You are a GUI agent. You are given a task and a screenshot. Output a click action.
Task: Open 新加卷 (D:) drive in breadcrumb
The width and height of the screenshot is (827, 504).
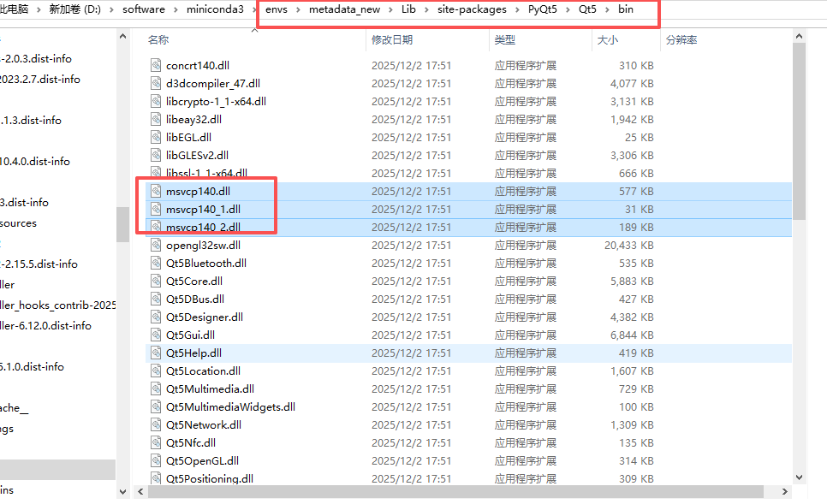tap(74, 9)
